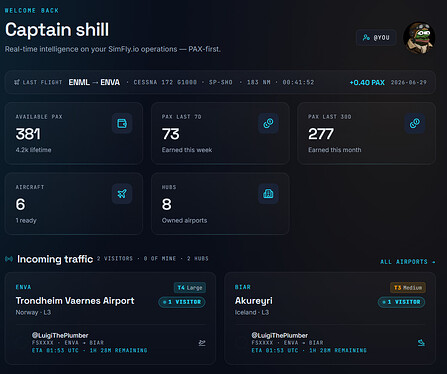Open the All Airports link

click(408, 262)
